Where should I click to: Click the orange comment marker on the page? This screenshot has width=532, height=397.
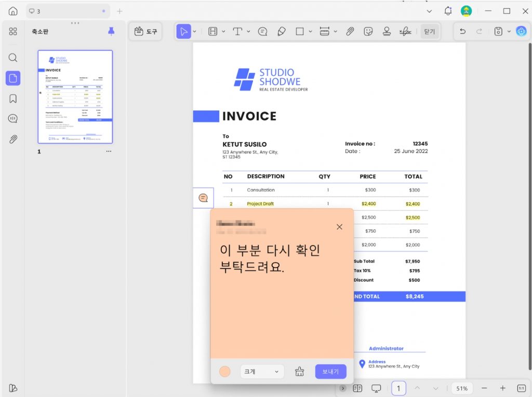coord(203,198)
